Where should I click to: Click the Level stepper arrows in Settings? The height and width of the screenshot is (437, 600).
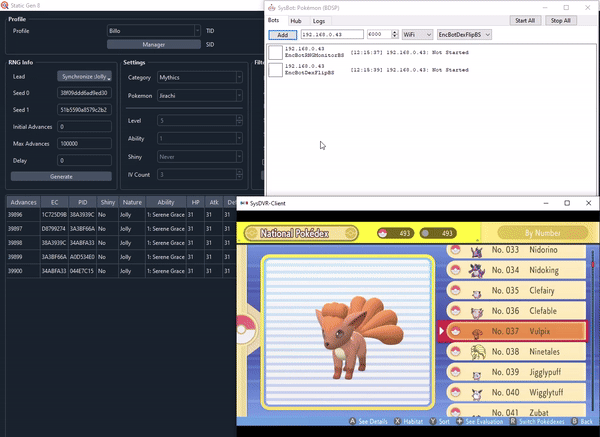239,121
